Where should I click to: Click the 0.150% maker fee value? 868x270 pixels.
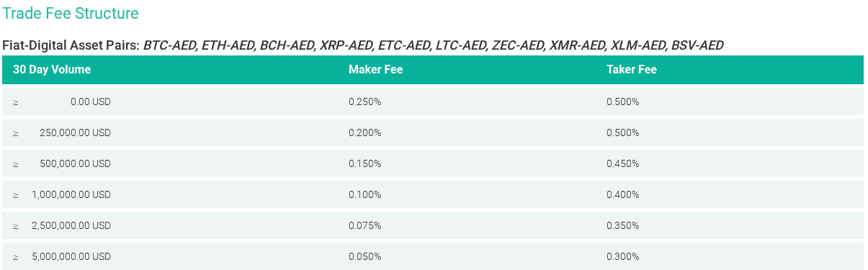click(364, 163)
